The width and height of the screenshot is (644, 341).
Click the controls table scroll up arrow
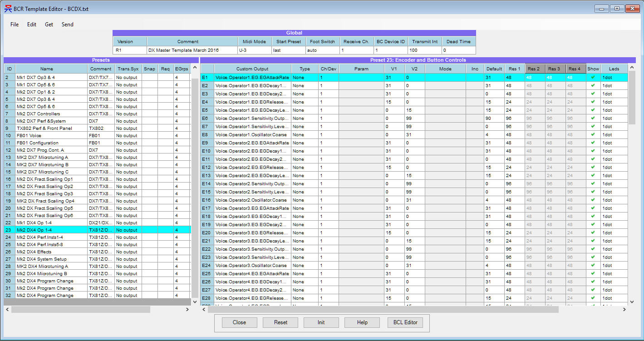point(632,68)
